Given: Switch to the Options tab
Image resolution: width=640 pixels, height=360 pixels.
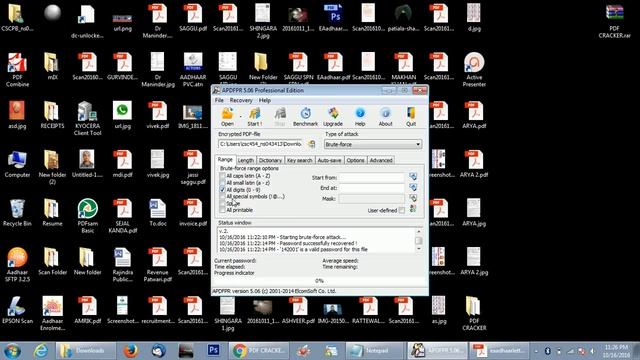Looking at the screenshot, I should [355, 160].
